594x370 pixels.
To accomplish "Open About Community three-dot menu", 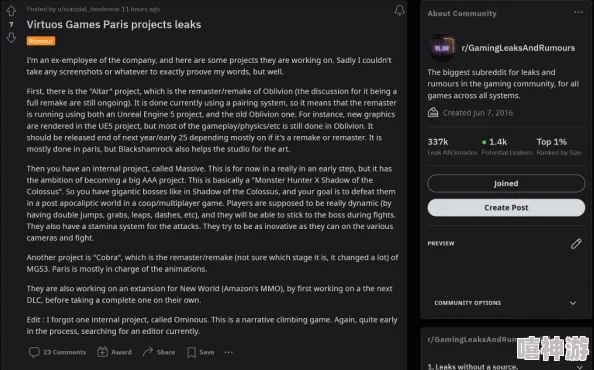I will coord(578,12).
